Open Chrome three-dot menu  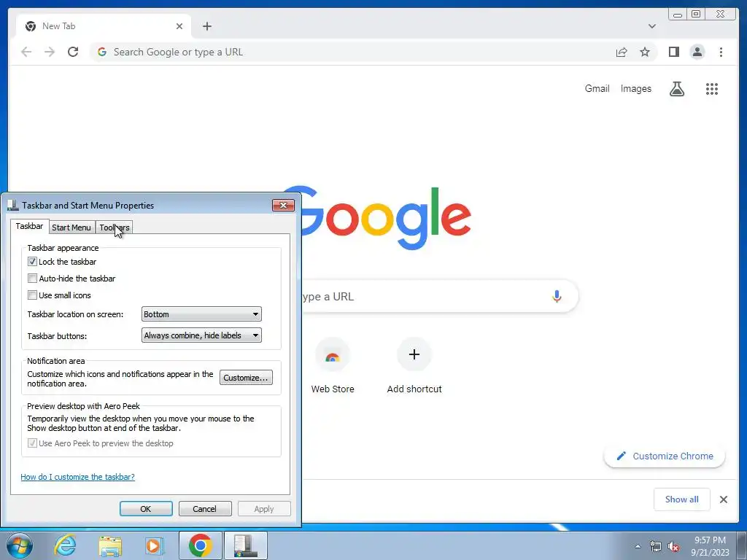(721, 52)
